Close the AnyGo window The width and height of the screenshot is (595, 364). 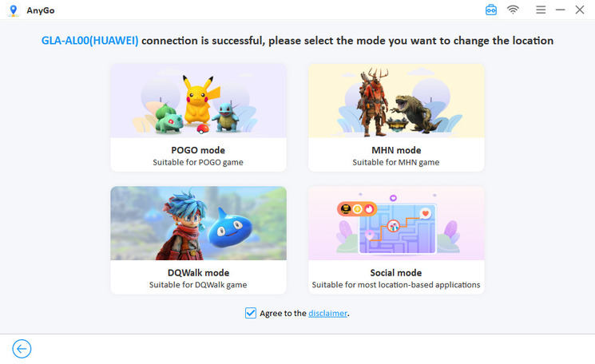(580, 10)
